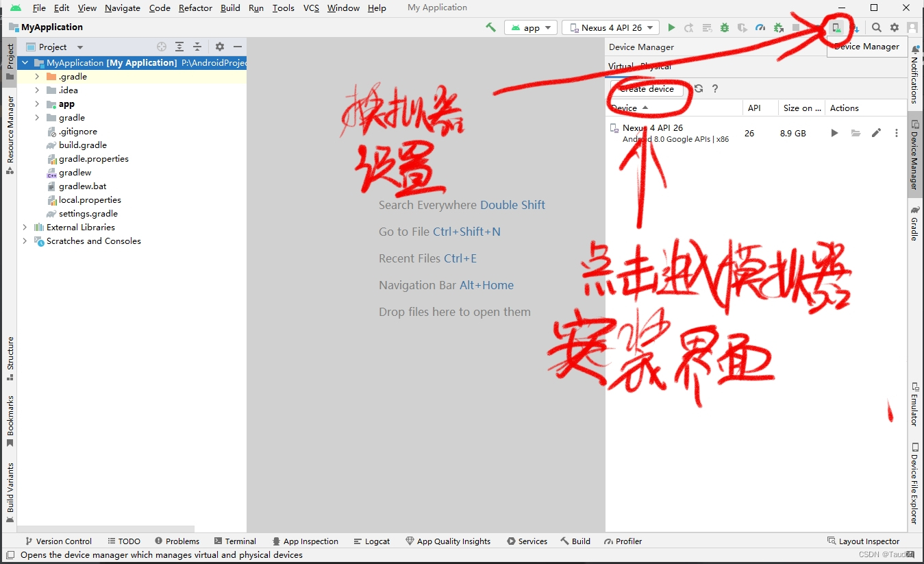Collapse the MyApplication root node
The image size is (924, 564).
coord(25,62)
